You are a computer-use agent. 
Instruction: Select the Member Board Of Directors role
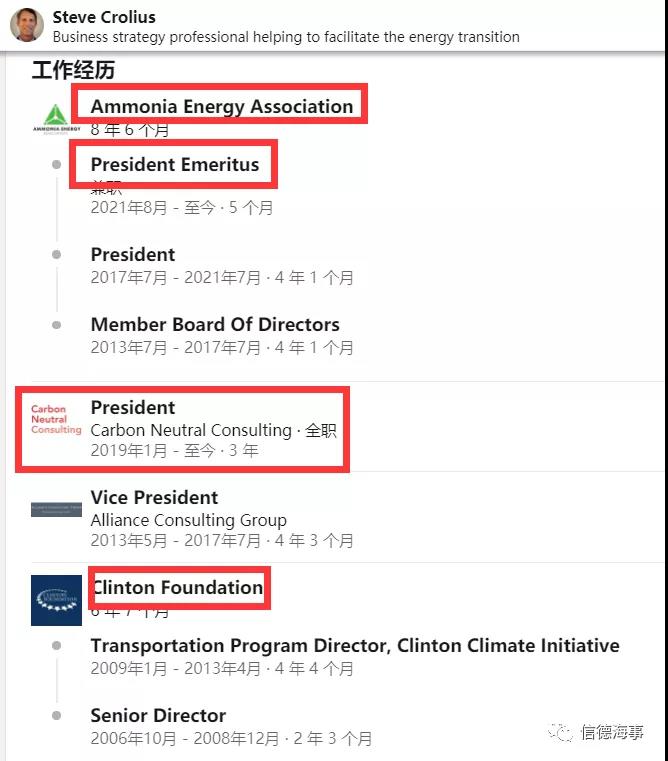coord(215,325)
